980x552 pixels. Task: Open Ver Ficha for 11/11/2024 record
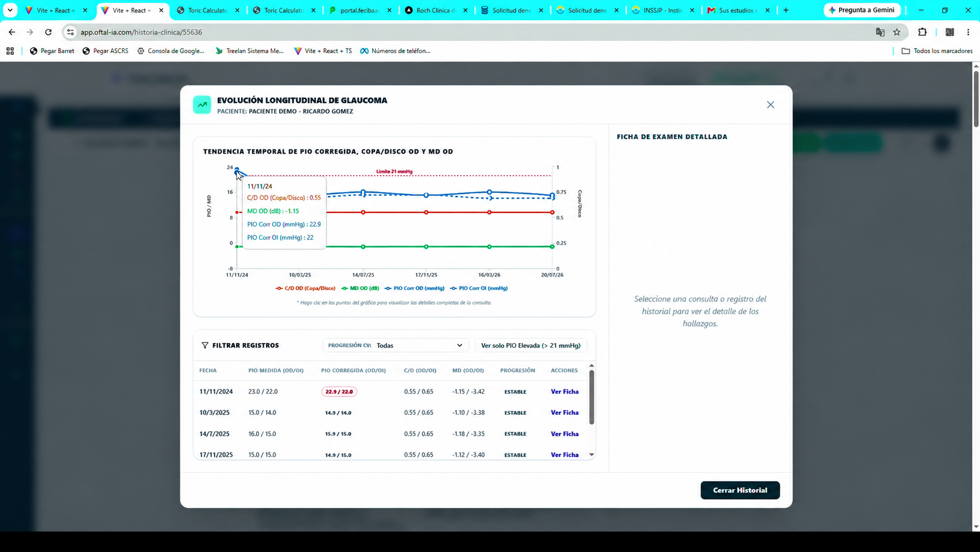564,392
